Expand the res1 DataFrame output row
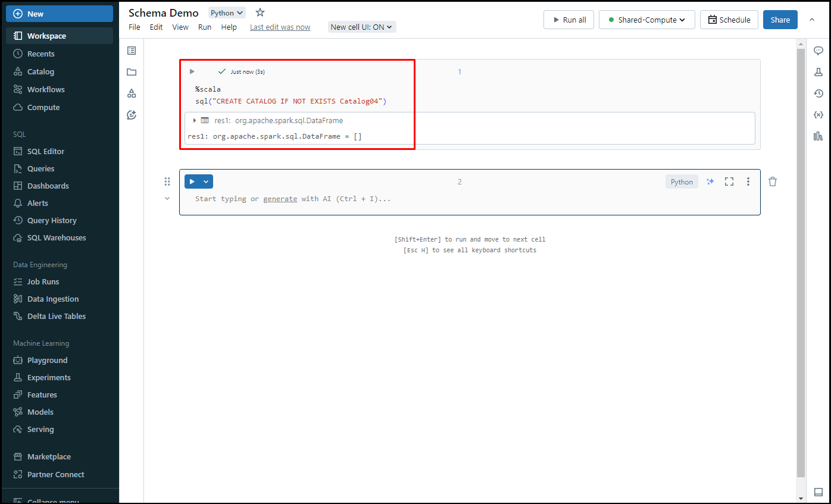Screen dimensions: 831x504 pyautogui.click(x=195, y=120)
